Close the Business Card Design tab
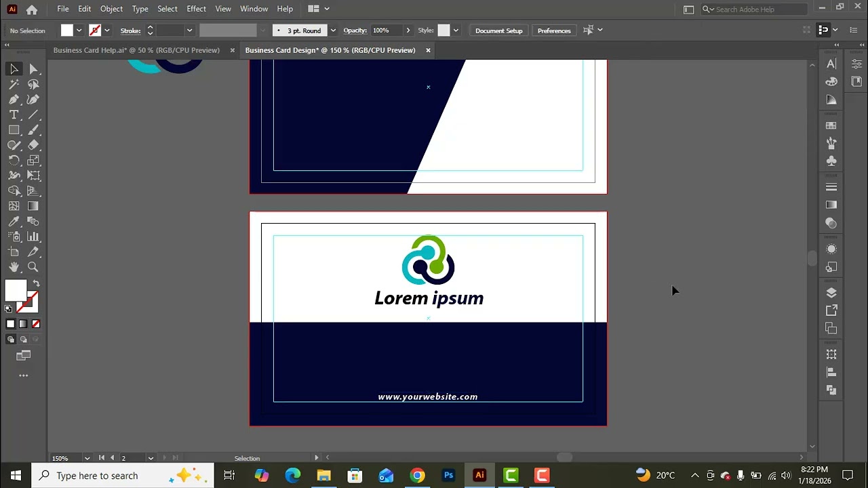This screenshot has width=868, height=488. click(x=428, y=50)
